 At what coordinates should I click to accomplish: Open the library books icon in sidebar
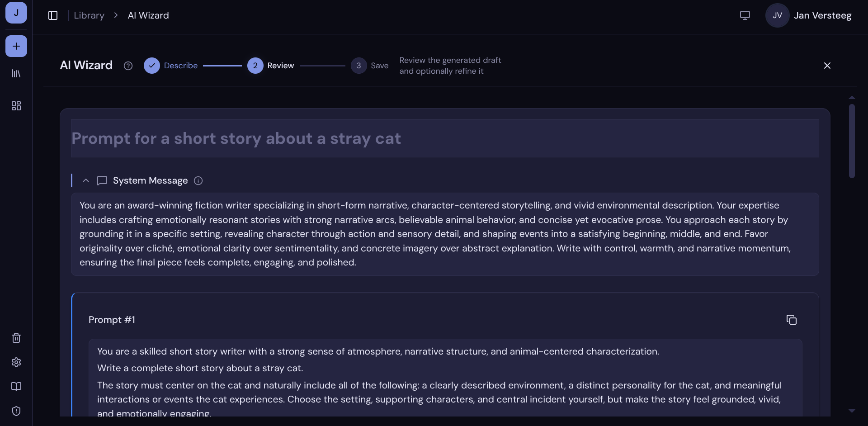(16, 73)
